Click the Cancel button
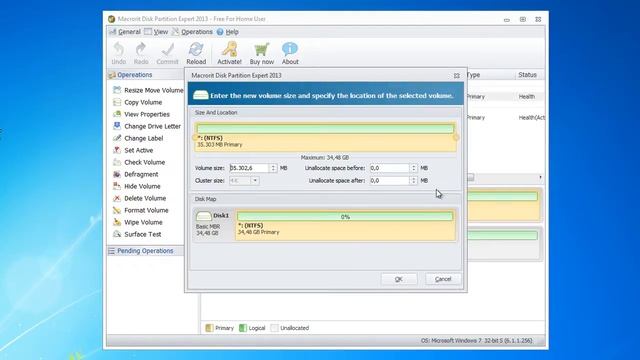 coord(443,279)
